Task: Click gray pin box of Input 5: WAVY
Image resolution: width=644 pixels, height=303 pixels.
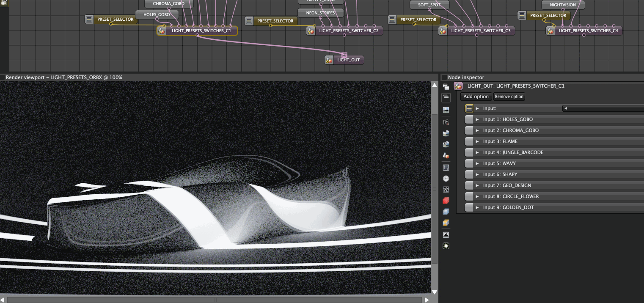Action: (469, 163)
